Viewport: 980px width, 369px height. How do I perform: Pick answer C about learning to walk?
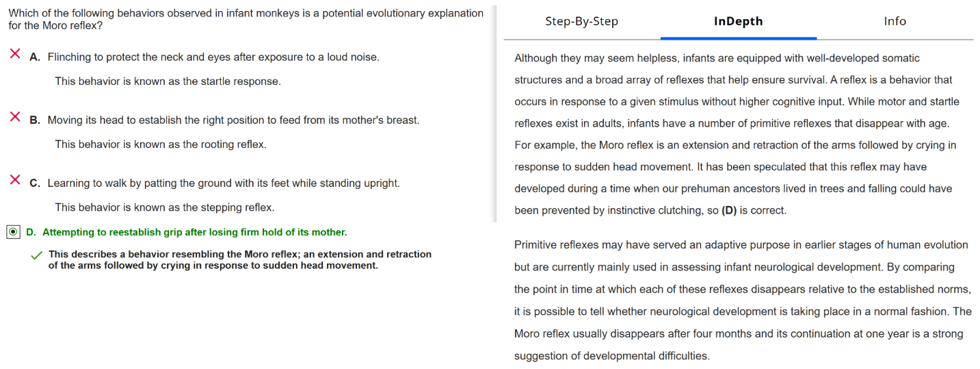coord(223,183)
